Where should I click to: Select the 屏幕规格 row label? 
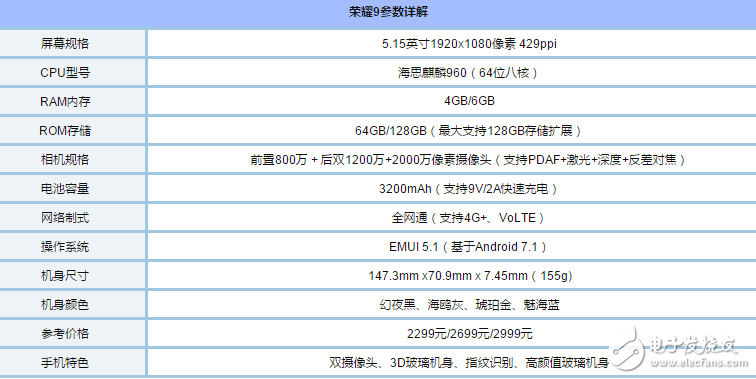[65, 43]
